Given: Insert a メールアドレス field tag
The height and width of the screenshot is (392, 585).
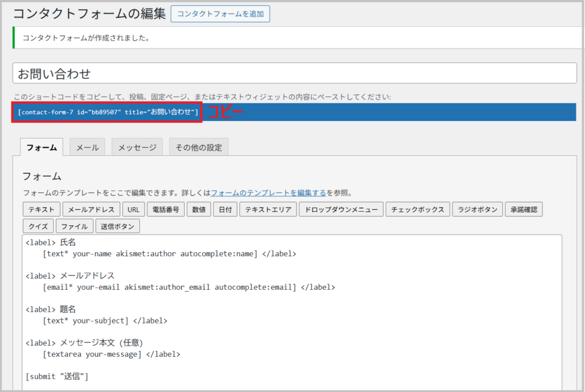Looking at the screenshot, I should (91, 209).
